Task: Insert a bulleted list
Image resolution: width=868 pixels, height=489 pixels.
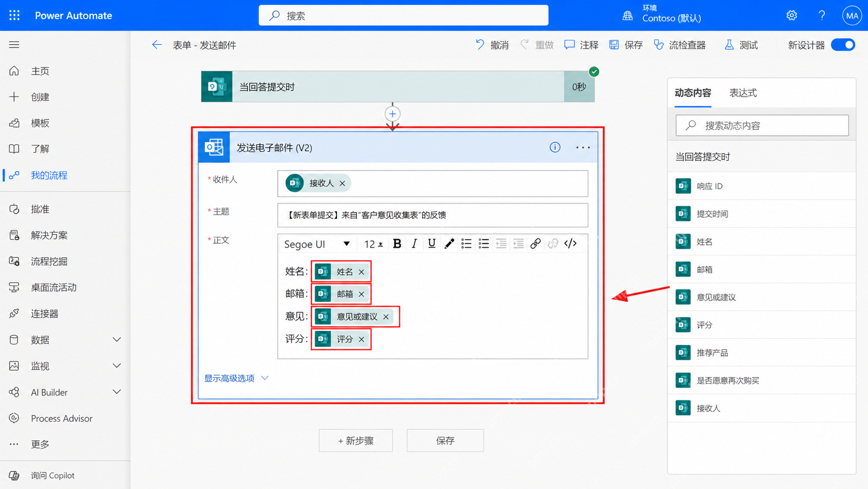Action: pyautogui.click(x=466, y=244)
